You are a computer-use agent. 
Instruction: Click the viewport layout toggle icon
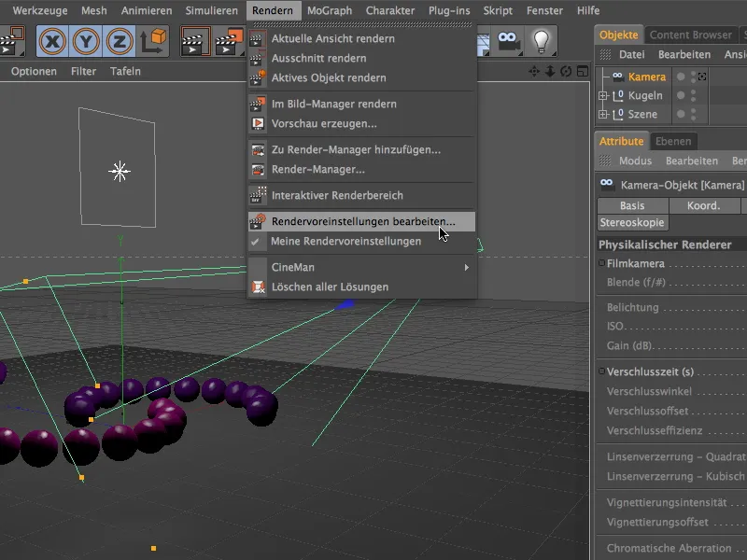[x=582, y=72]
